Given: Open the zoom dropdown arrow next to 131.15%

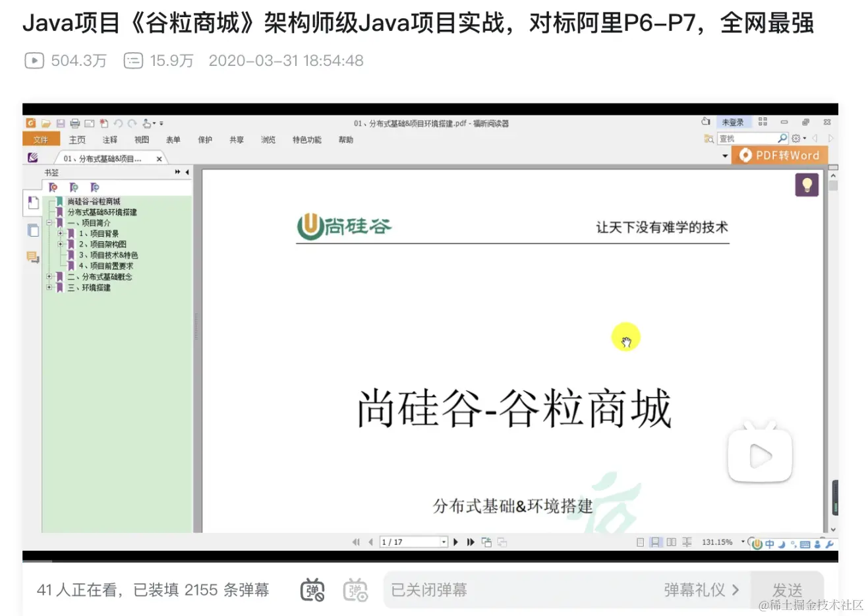Looking at the screenshot, I should coord(742,541).
